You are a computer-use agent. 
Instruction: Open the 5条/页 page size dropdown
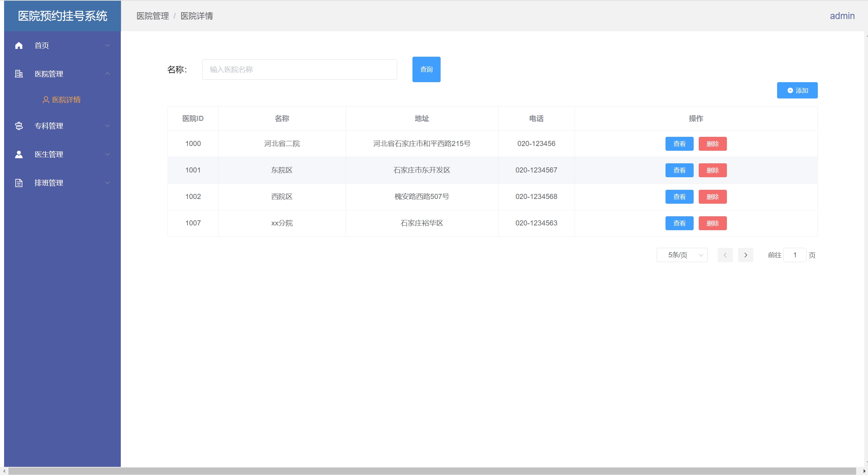point(681,255)
